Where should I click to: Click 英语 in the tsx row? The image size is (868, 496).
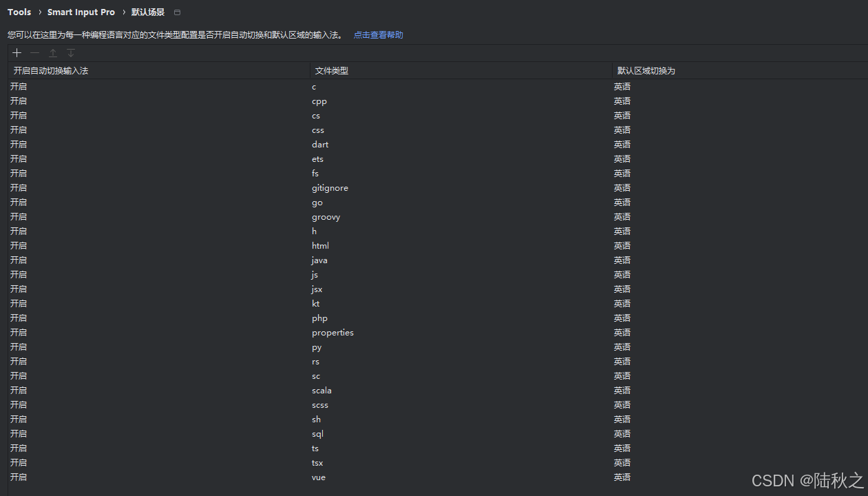(x=622, y=463)
